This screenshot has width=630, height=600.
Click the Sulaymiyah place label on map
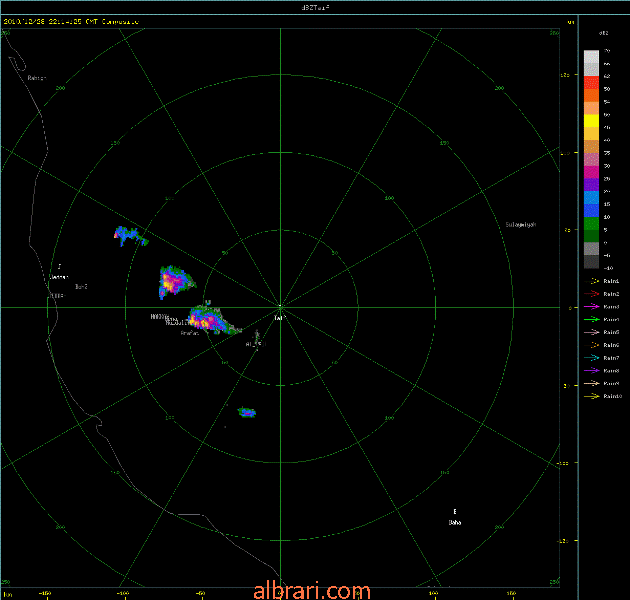521,225
